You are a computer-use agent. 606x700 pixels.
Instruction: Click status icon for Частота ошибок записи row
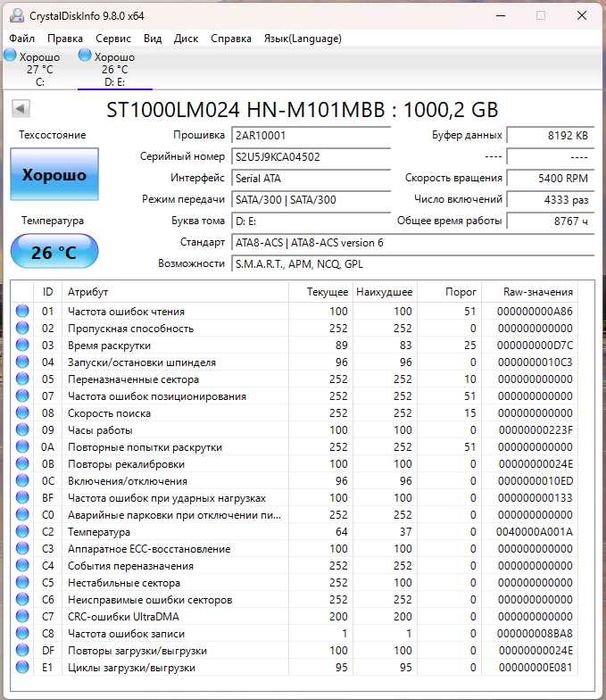(x=22, y=633)
